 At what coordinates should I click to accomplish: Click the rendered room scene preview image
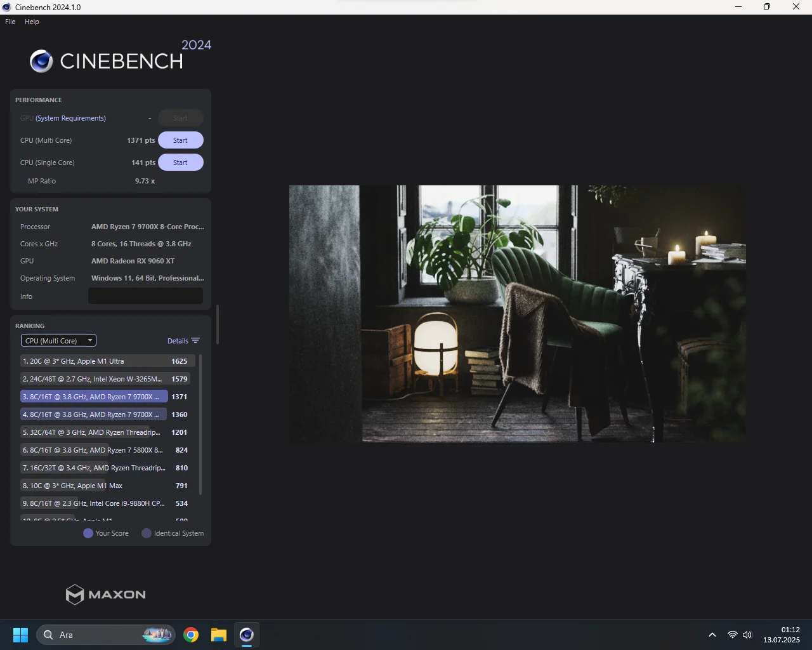click(x=517, y=314)
